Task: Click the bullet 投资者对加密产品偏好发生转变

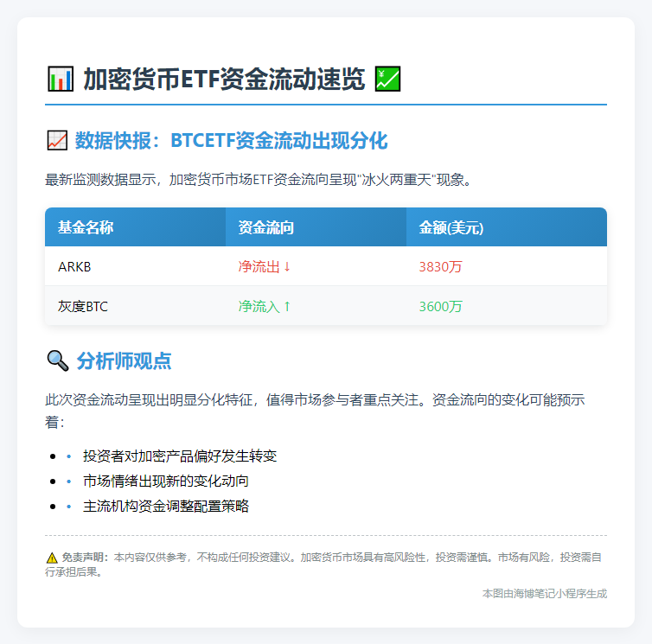Action: [x=180, y=456]
